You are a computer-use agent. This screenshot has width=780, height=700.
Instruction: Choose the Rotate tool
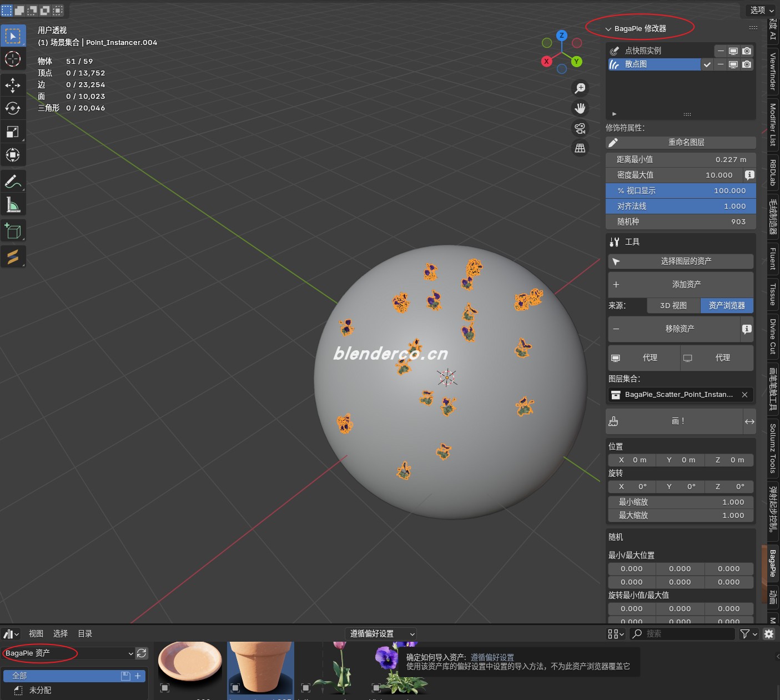tap(13, 108)
